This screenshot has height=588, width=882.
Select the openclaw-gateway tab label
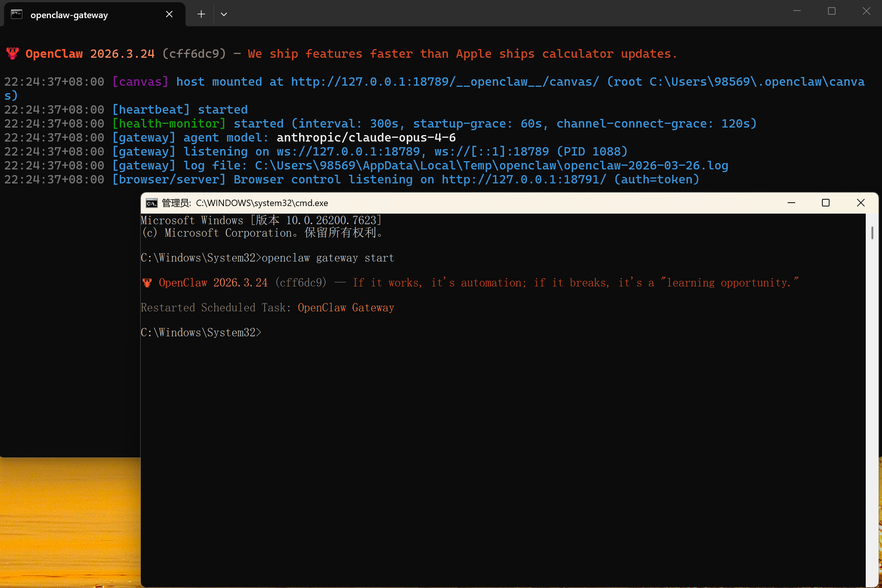tap(69, 15)
